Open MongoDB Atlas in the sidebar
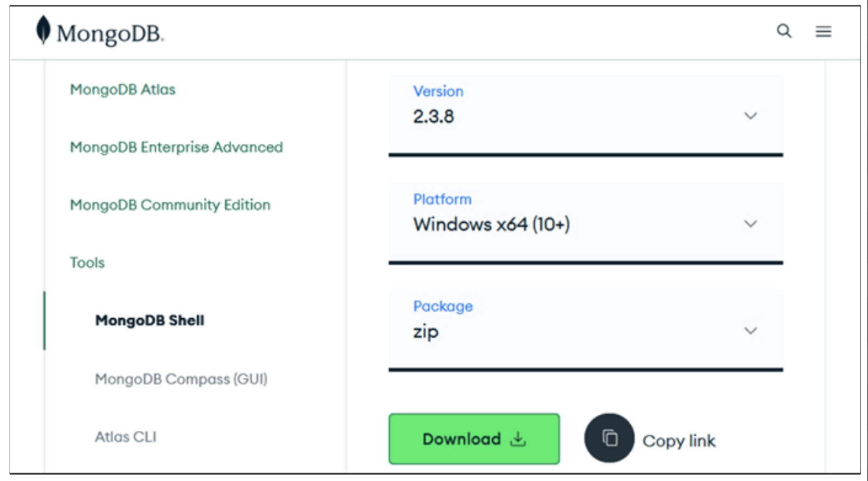The height and width of the screenshot is (481, 868). (123, 90)
